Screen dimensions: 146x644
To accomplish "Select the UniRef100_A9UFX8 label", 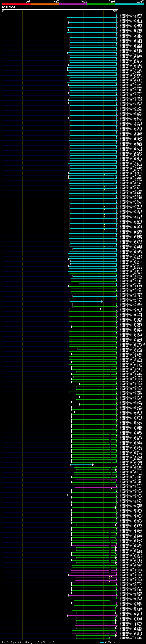I will pyautogui.click(x=131, y=55).
